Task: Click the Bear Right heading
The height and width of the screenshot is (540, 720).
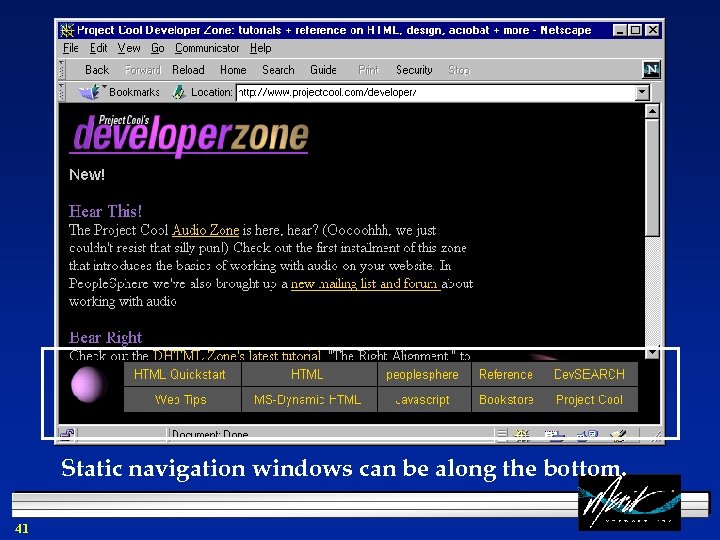Action: [106, 338]
